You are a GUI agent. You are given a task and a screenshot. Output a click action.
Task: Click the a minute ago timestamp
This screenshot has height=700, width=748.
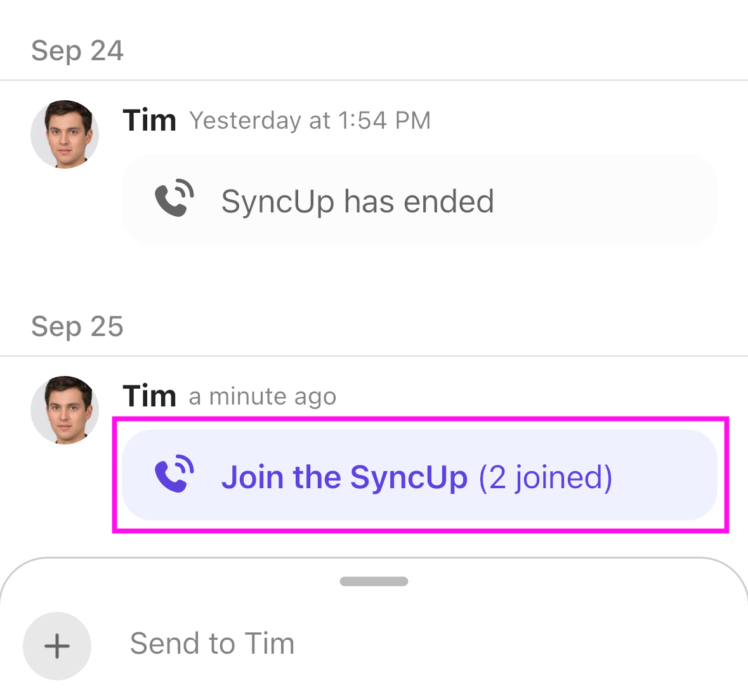262,396
